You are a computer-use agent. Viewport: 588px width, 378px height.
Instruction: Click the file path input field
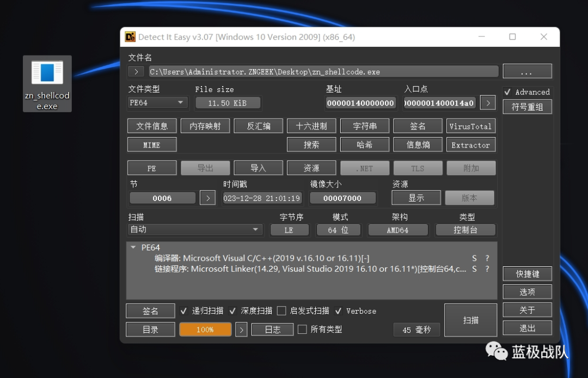pos(323,72)
